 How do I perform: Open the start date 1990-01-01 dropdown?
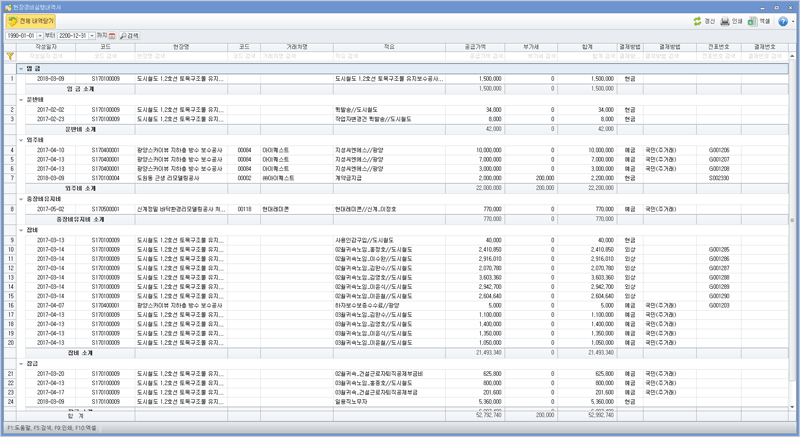click(39, 35)
